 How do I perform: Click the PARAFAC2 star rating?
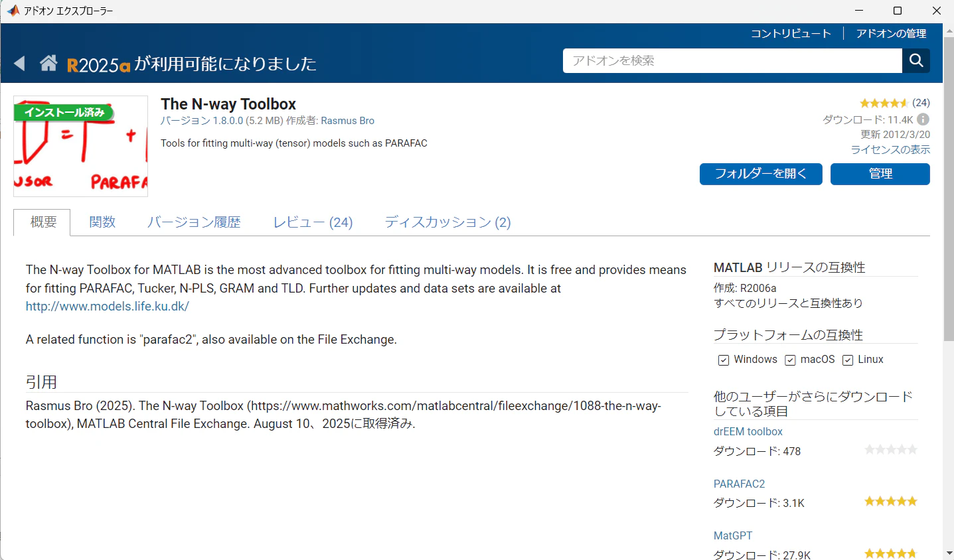(x=891, y=502)
